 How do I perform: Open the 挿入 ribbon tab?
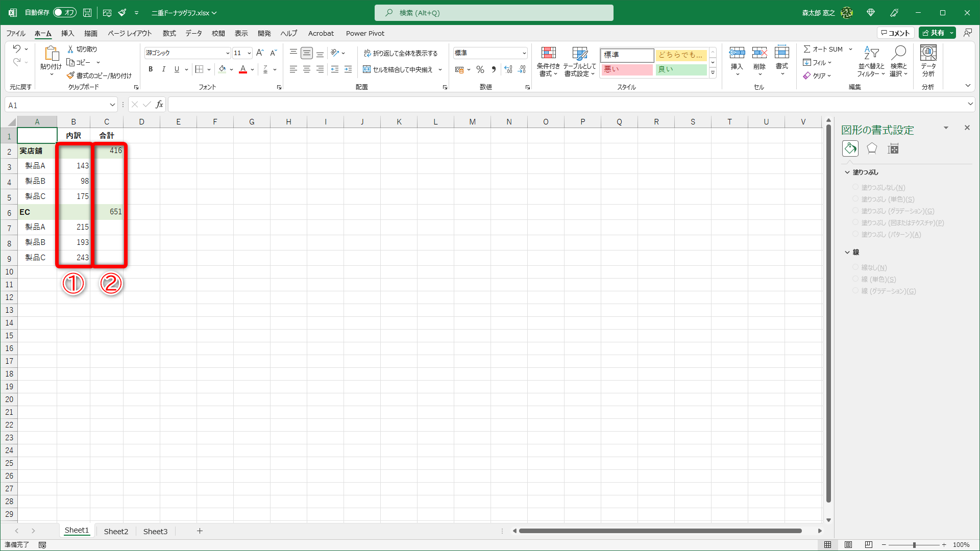pyautogui.click(x=67, y=33)
